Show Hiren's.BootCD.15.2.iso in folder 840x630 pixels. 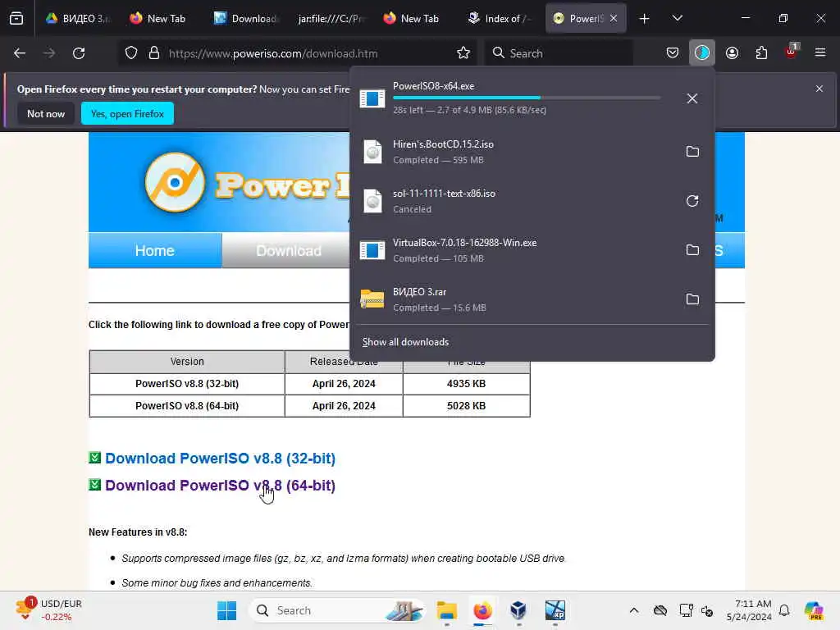(692, 152)
